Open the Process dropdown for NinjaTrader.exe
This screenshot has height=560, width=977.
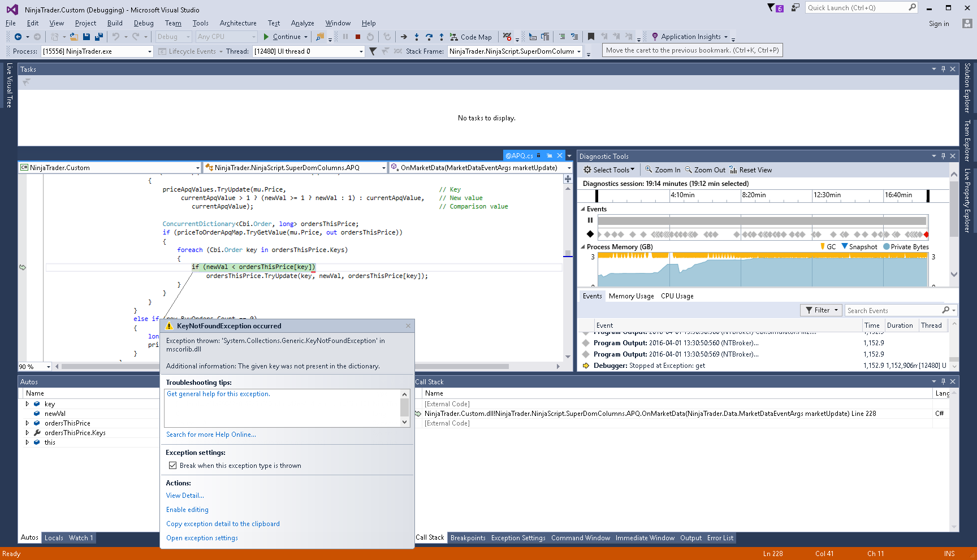point(150,51)
